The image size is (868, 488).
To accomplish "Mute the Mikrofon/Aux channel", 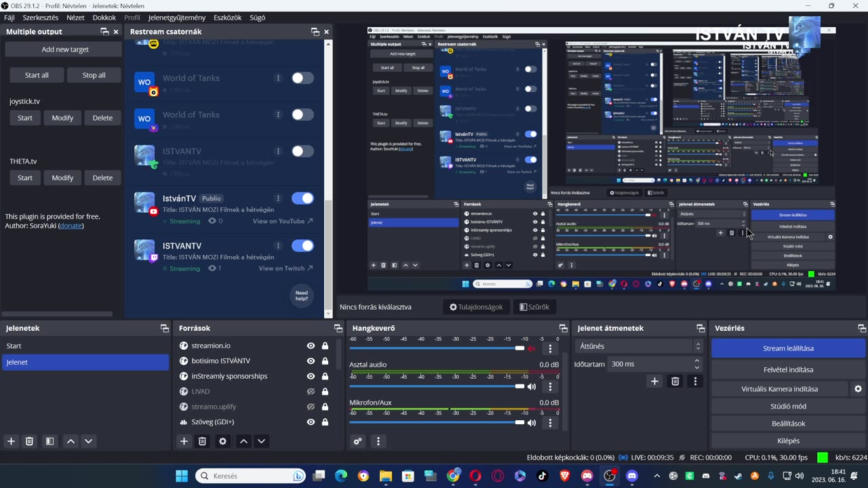I will click(532, 422).
